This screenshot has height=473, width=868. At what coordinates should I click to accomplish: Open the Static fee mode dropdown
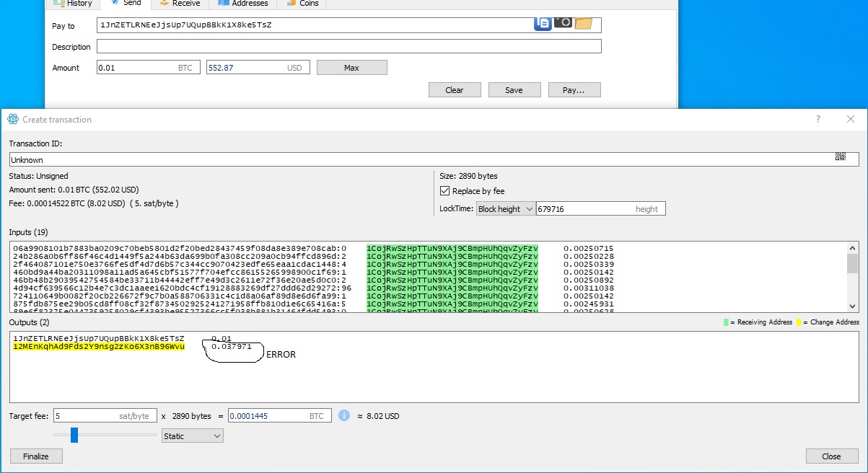point(191,436)
